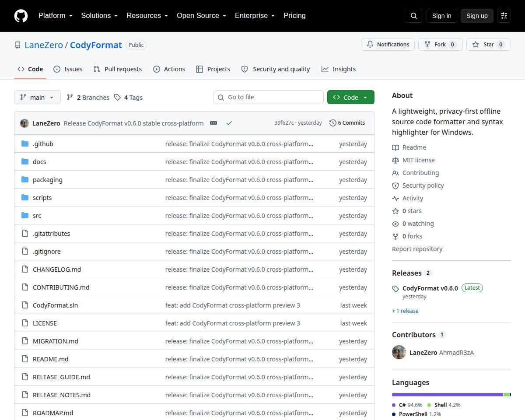The height and width of the screenshot is (420, 525).
Task: Open the CONTRIBUTING.md file
Action: coord(61,287)
